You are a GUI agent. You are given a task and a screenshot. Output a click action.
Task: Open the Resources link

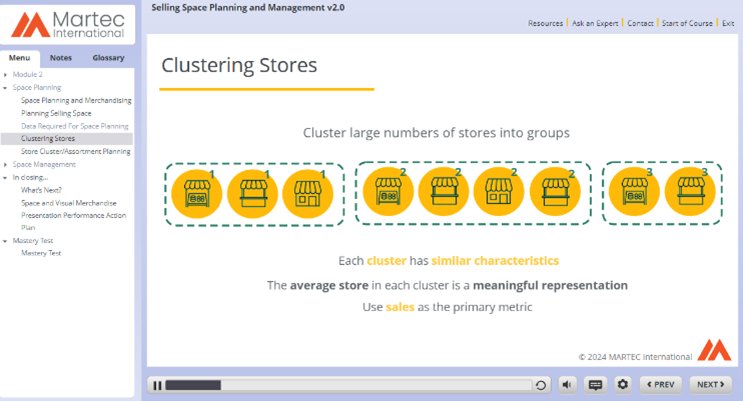click(544, 23)
